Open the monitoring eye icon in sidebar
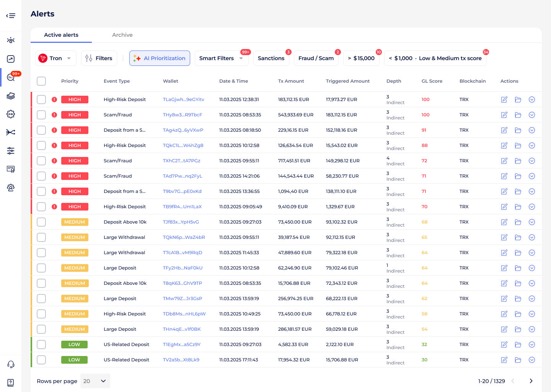This screenshot has height=392, width=551. (10, 40)
